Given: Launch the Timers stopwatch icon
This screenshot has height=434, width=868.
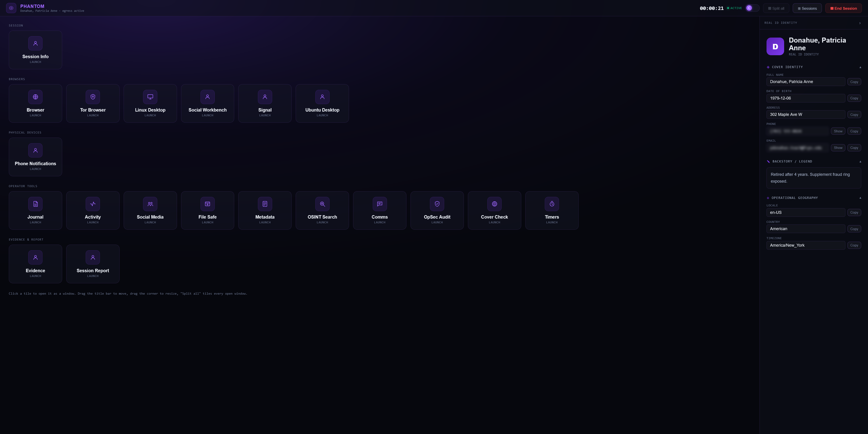Looking at the screenshot, I should (x=552, y=204).
